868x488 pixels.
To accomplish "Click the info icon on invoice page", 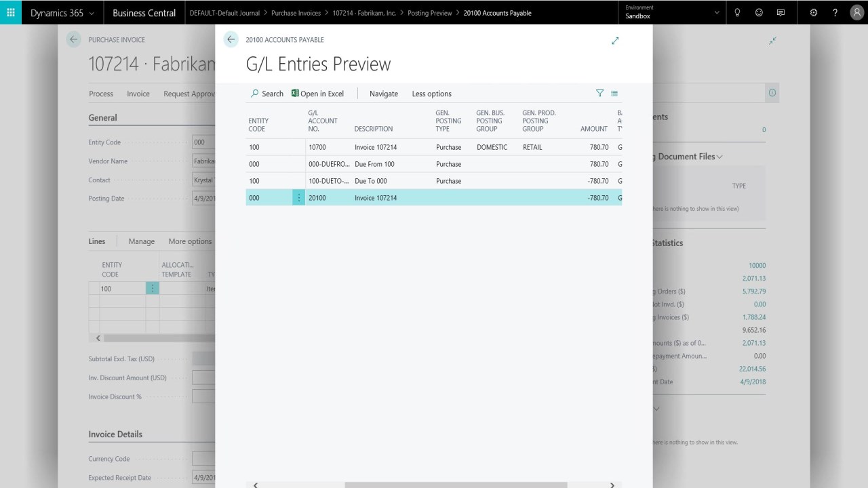I will pyautogui.click(x=772, y=93).
